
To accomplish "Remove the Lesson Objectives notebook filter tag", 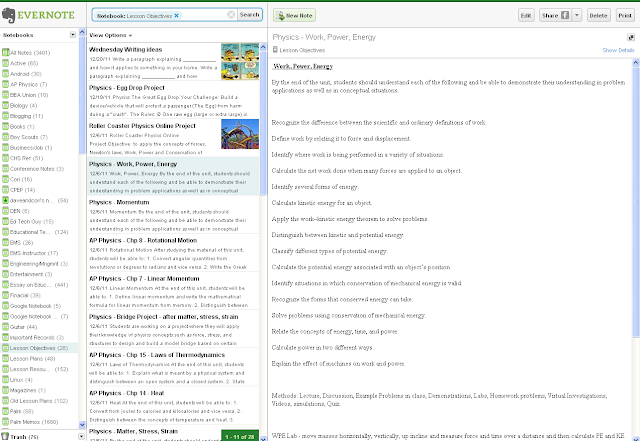I will [x=176, y=16].
